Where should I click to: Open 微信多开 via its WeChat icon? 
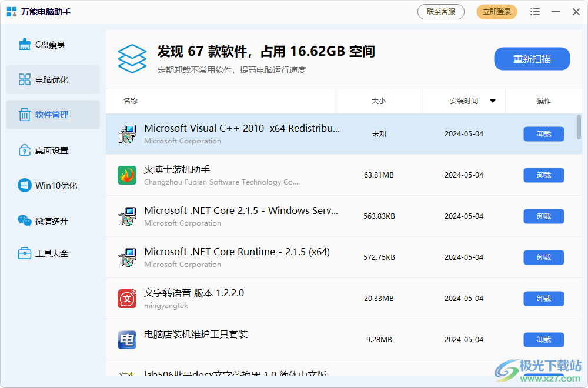click(24, 221)
